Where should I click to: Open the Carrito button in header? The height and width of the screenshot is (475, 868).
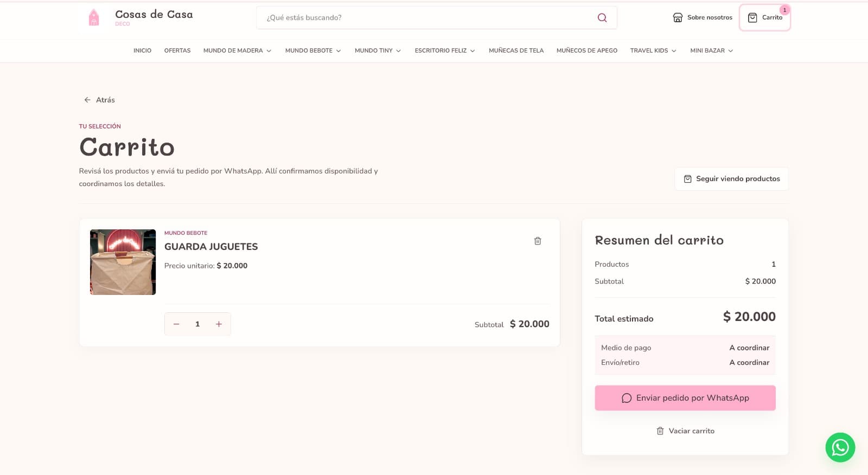(x=765, y=17)
